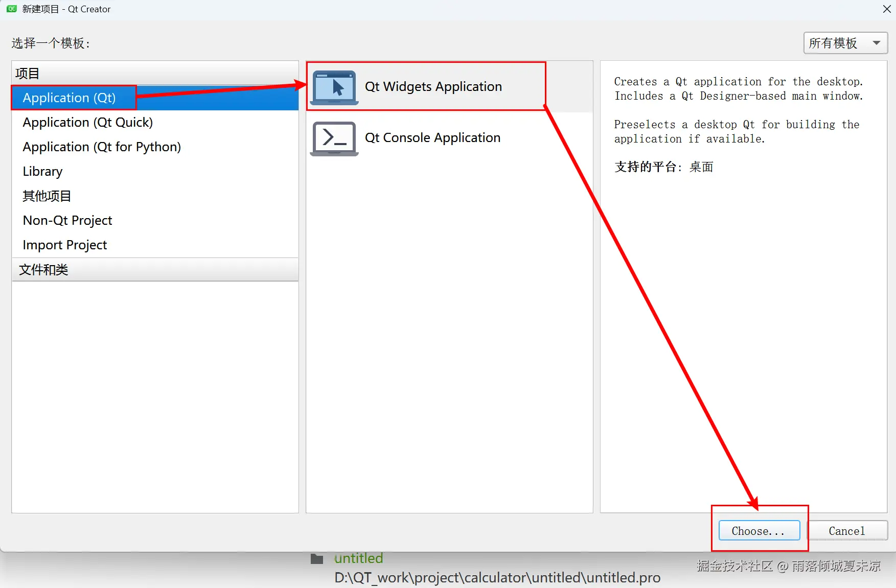Click the Cancel button
This screenshot has height=588, width=896.
(847, 531)
